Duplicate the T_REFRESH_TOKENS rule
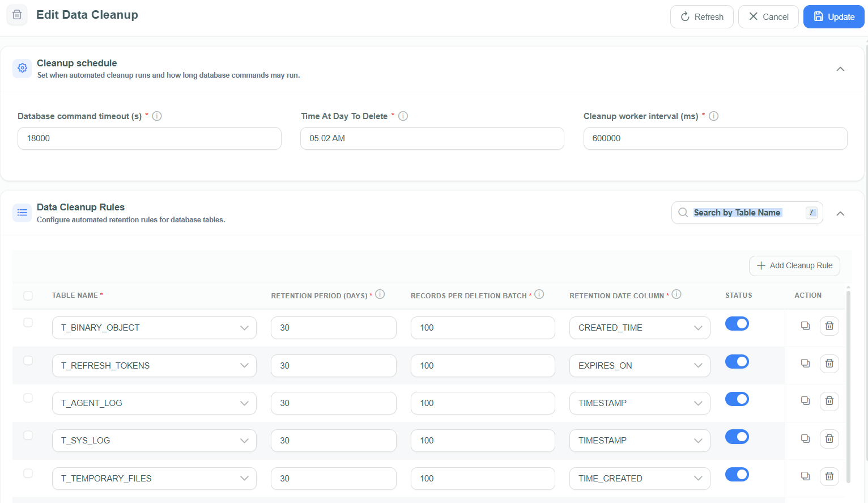The width and height of the screenshot is (868, 503). pos(805,363)
